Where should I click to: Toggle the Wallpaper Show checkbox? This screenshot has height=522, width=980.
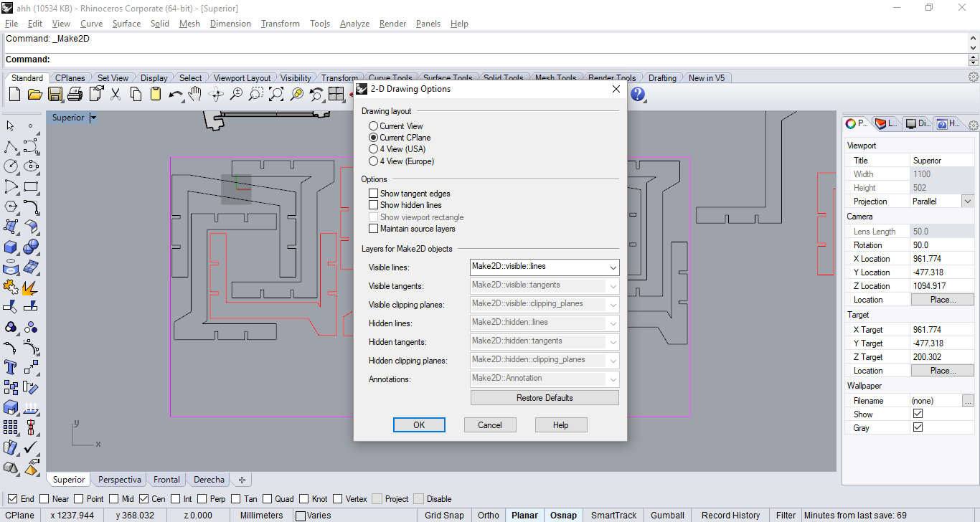click(x=918, y=414)
